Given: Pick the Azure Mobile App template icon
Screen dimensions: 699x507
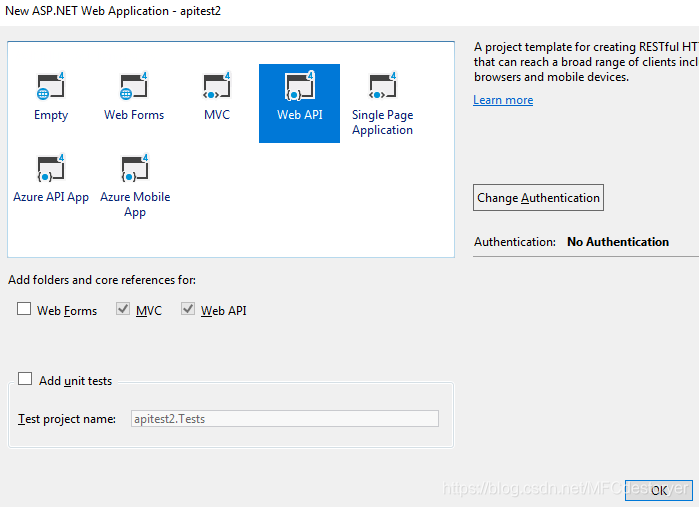Looking at the screenshot, I should tap(134, 168).
